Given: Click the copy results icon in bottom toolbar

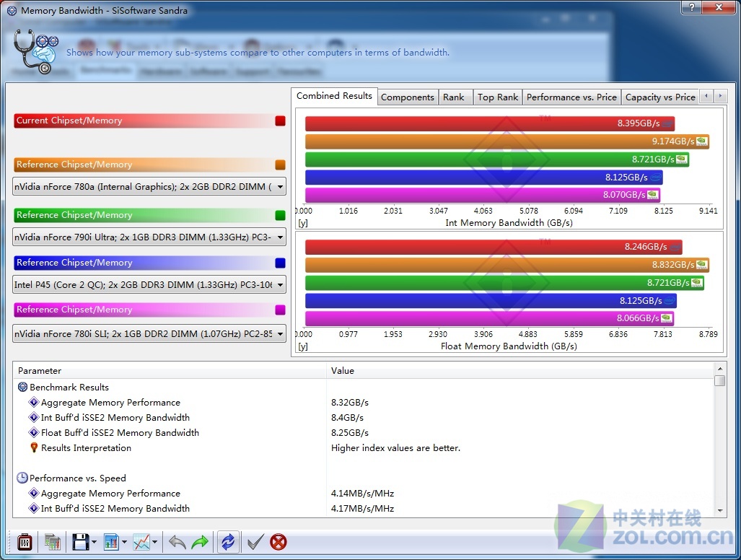Looking at the screenshot, I should coord(53,542).
